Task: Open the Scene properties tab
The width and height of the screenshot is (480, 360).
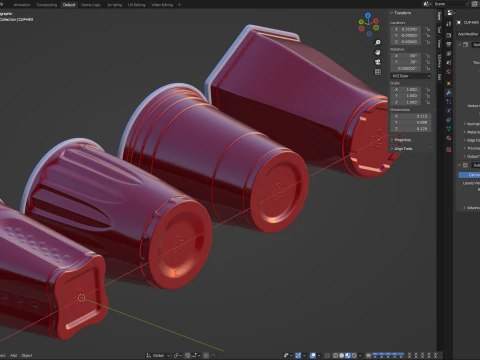Action: [x=449, y=62]
